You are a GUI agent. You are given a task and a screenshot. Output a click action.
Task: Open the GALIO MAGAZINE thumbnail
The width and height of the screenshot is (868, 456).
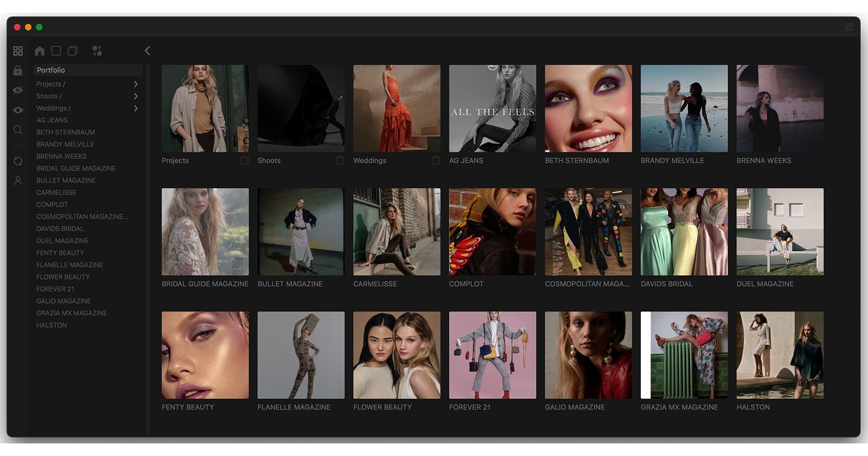tap(589, 355)
